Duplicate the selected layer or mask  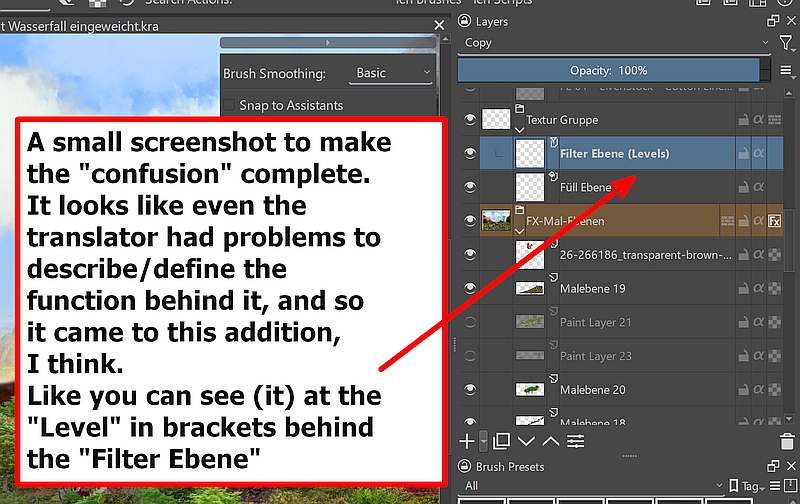point(502,441)
